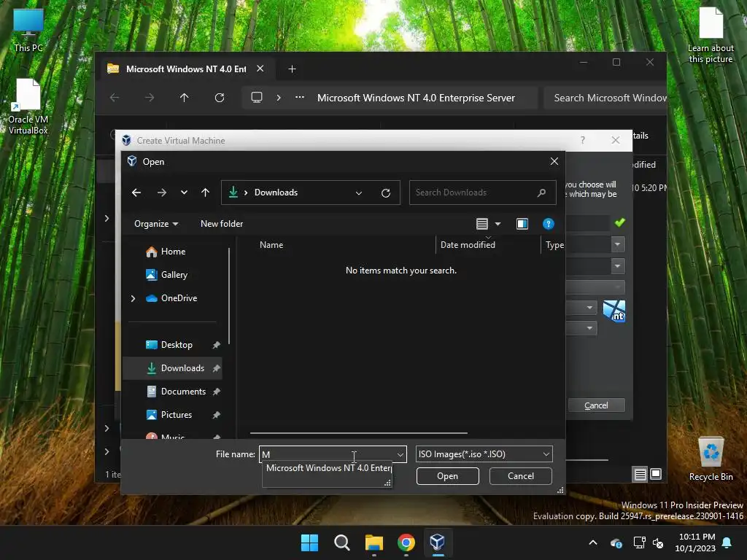Viewport: 747px width, 560px height.
Task: Click the horizontal scrollbar in file list
Action: coord(359,433)
